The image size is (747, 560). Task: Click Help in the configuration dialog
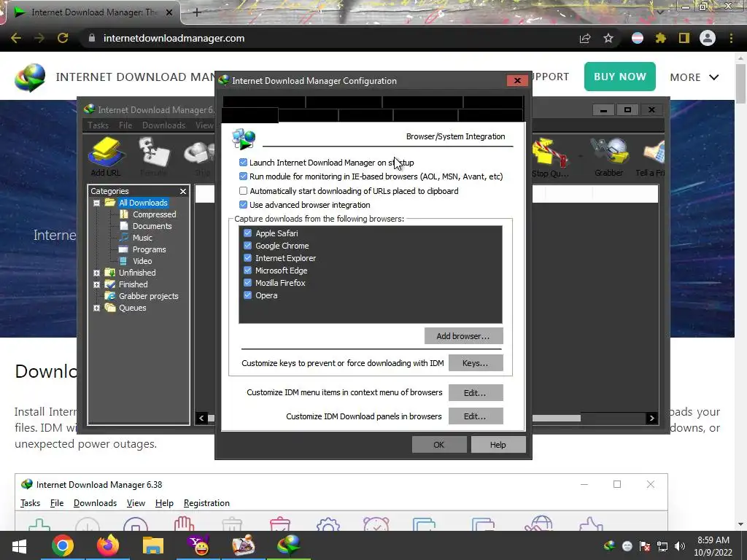point(498,445)
